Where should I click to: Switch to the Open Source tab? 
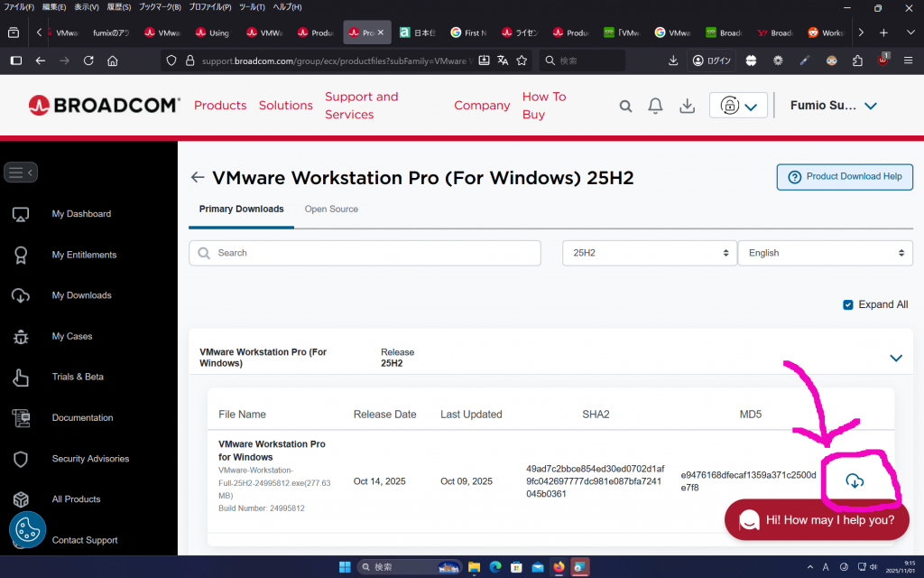[x=331, y=209]
